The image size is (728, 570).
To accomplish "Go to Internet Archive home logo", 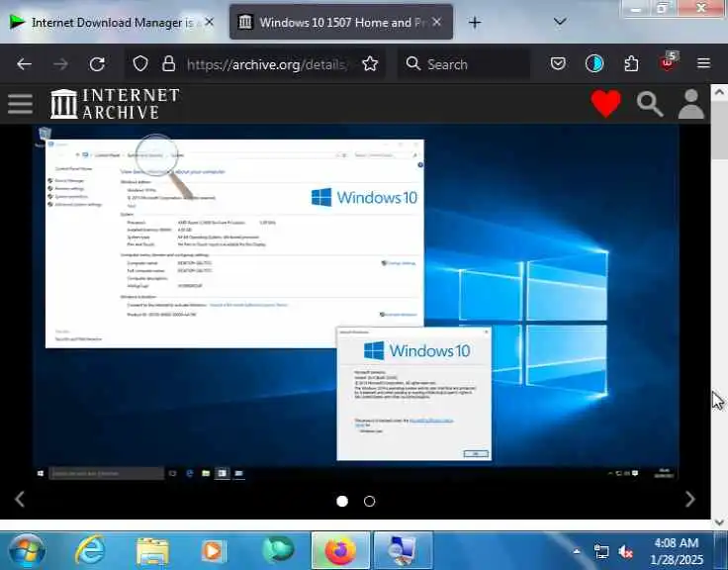I will click(x=115, y=103).
